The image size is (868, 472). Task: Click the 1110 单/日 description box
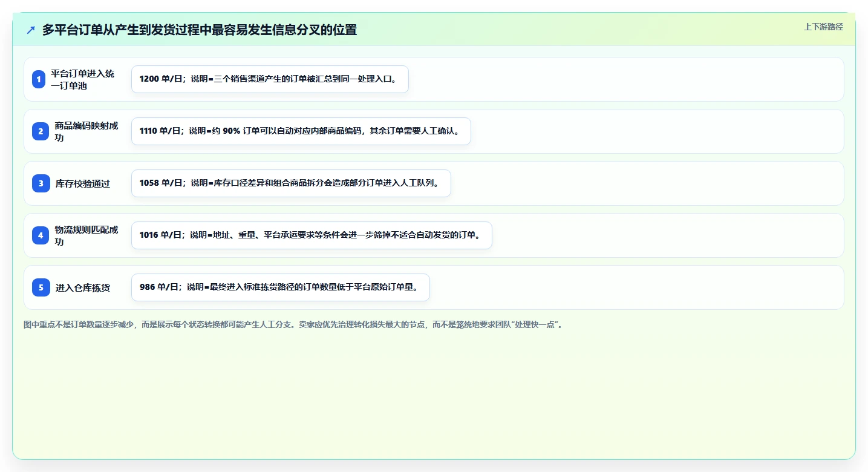click(301, 131)
